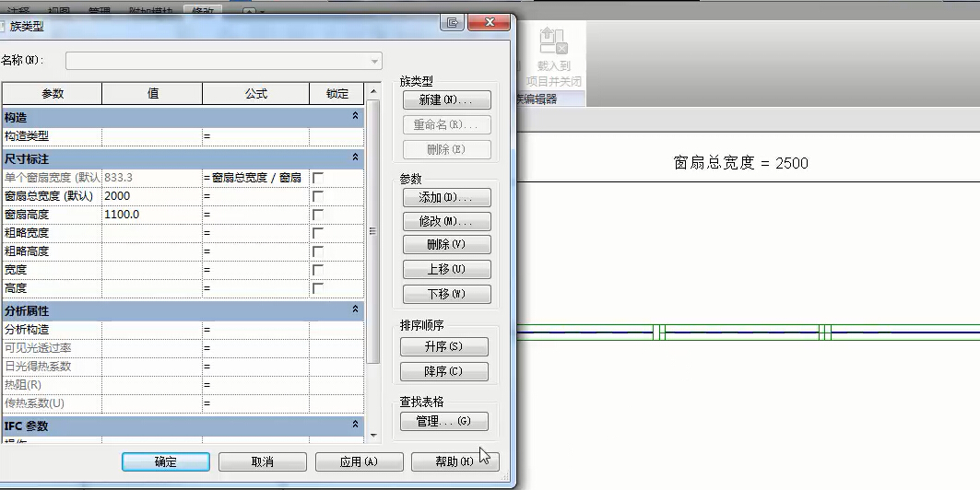Click the dialog restore icon in title bar

[x=452, y=23]
